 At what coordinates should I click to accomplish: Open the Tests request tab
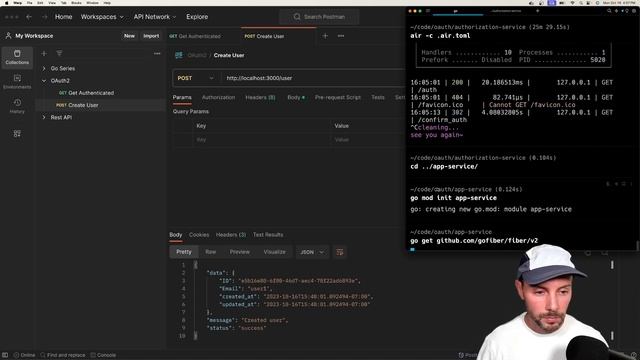click(x=378, y=98)
